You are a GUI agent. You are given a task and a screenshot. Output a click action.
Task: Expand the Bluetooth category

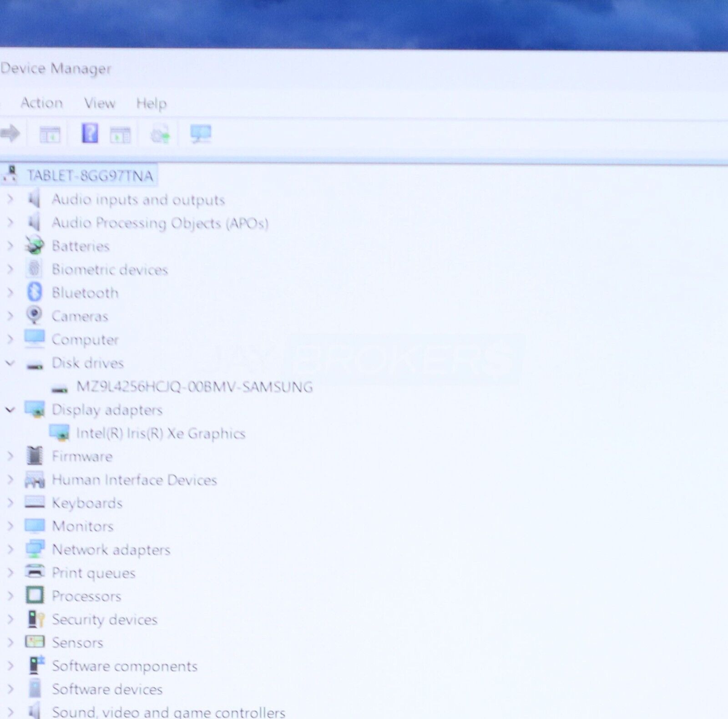coord(10,292)
